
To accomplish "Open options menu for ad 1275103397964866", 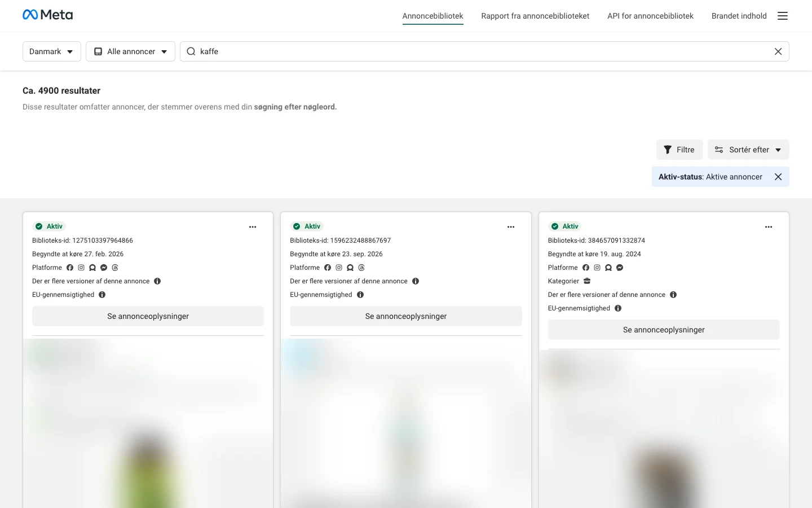I will click(x=253, y=227).
